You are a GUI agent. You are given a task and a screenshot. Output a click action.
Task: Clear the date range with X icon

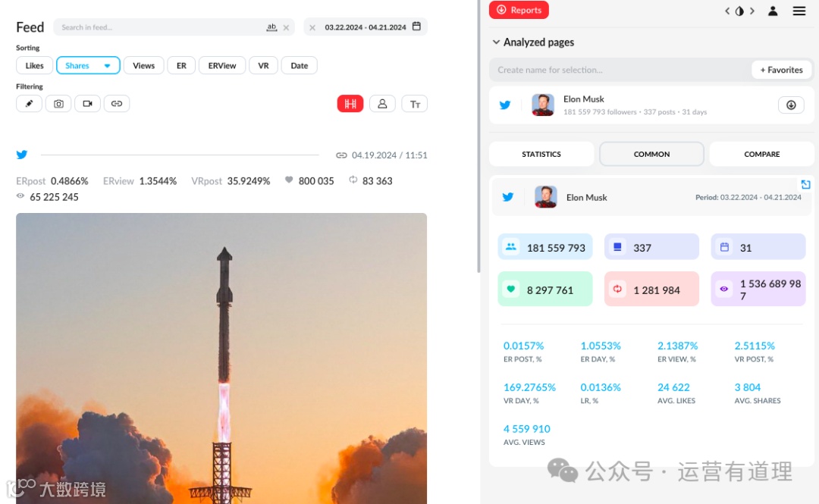[x=312, y=27]
